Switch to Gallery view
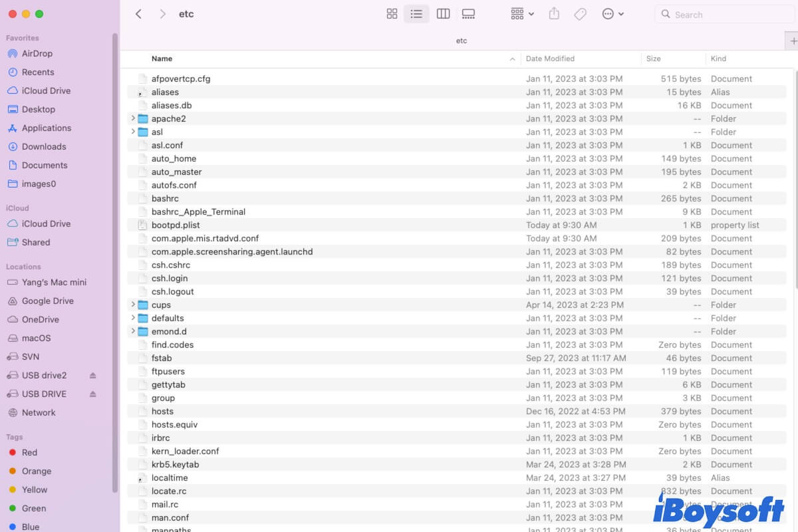Screen dimensions: 798x532 468,13
